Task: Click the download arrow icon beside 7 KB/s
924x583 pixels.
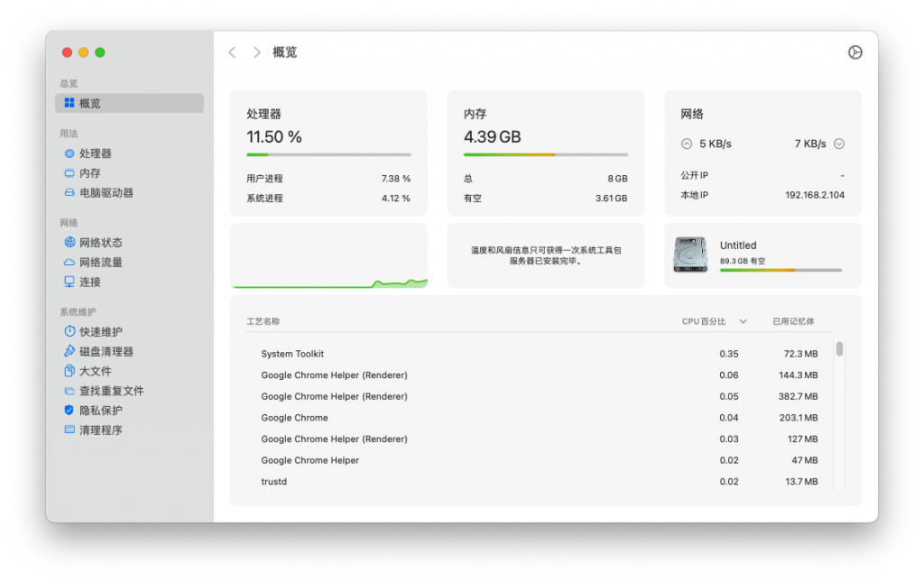Action: pyautogui.click(x=839, y=143)
